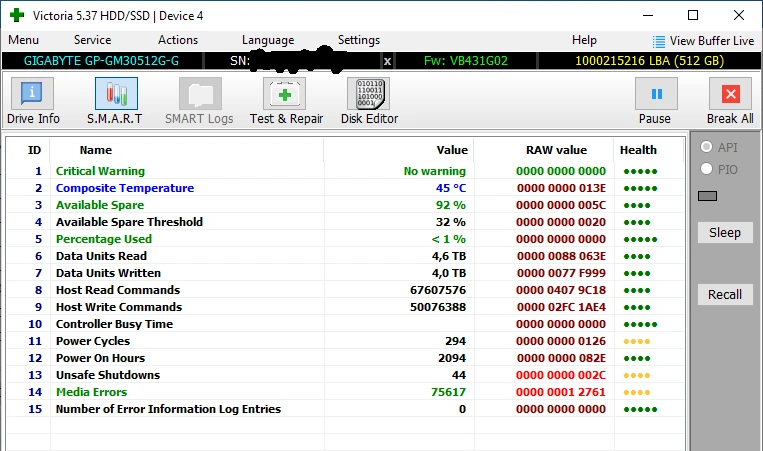
Task: Open the SMART Logs folder icon
Action: 200,93
